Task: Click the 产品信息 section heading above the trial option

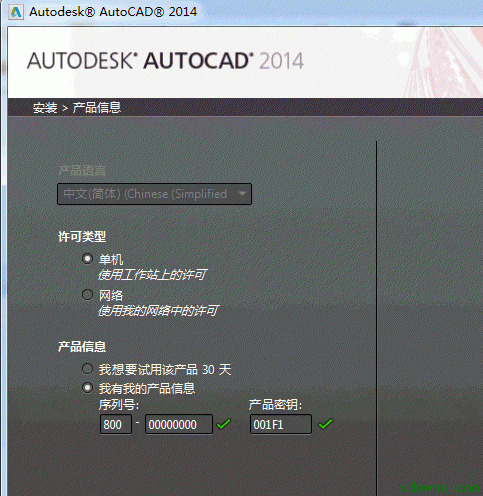Action: pyautogui.click(x=82, y=347)
